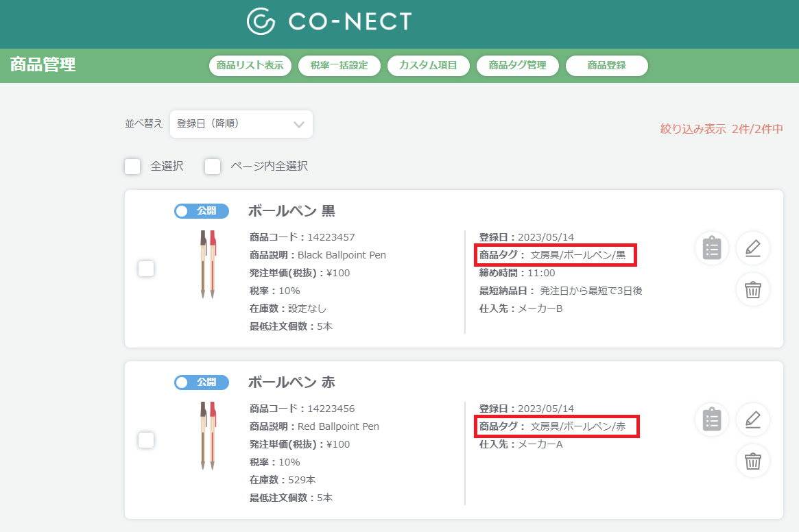Screen dimensions: 799x532
Task: Open 税率一括設定 tab
Action: (x=339, y=66)
